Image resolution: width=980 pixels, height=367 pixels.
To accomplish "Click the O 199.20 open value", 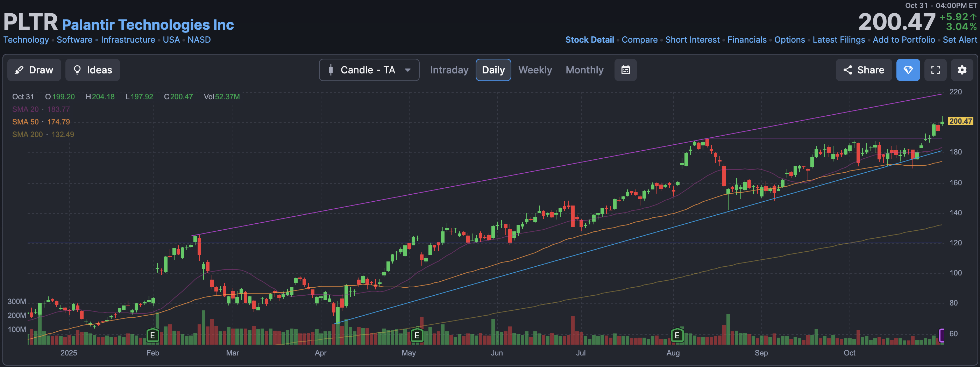I will pos(60,96).
